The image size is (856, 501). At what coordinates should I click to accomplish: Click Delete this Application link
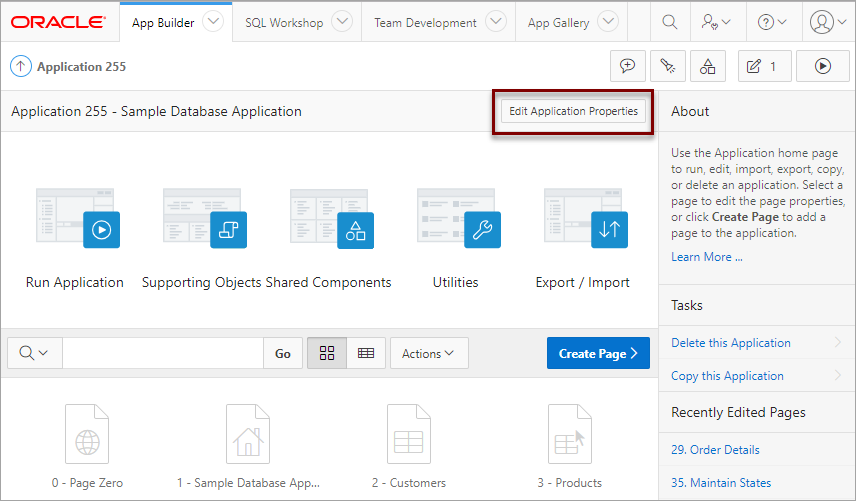pyautogui.click(x=730, y=343)
